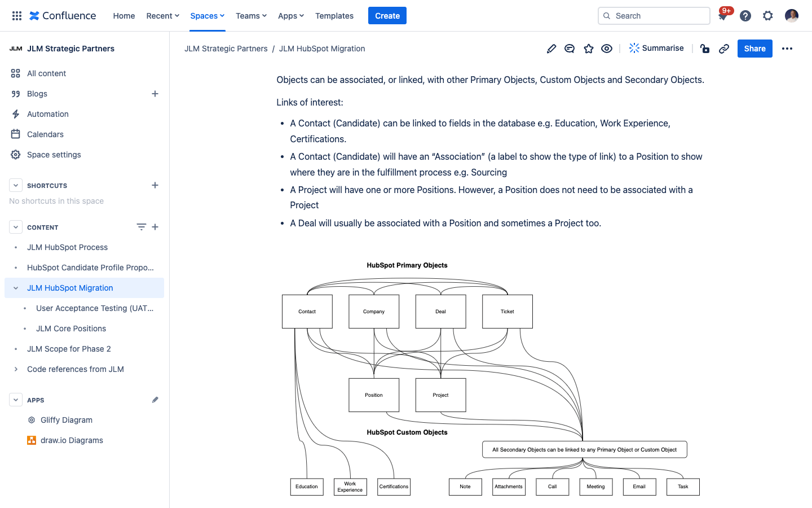Create new content with plus icon
Image resolution: width=812 pixels, height=508 pixels.
click(x=155, y=227)
